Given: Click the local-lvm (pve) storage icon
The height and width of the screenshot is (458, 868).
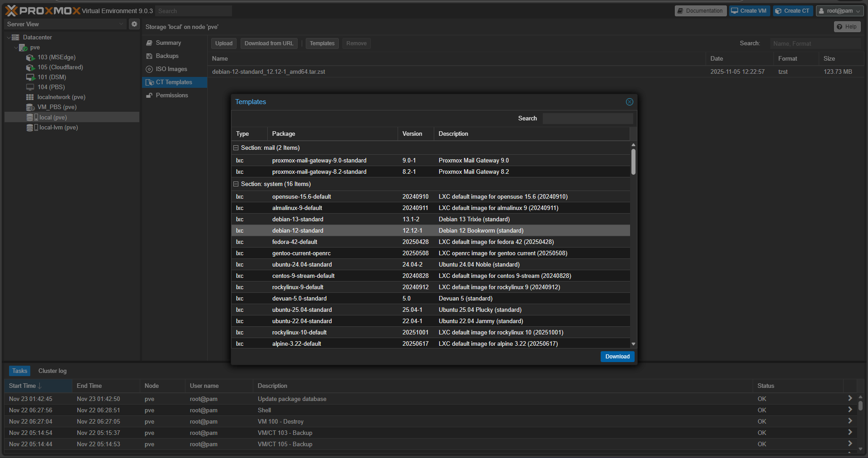Looking at the screenshot, I should pyautogui.click(x=32, y=128).
